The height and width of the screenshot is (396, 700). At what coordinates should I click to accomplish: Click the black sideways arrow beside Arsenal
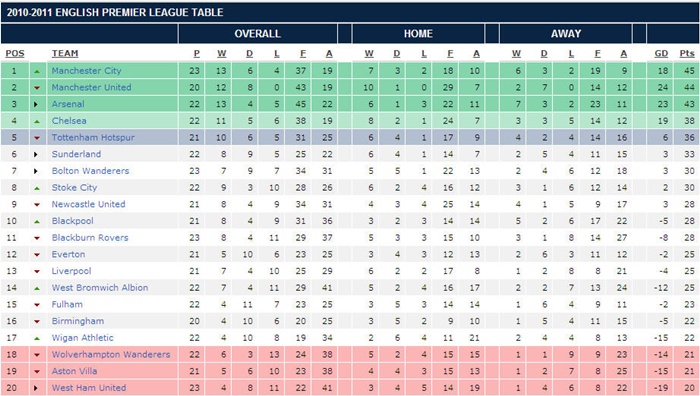36,104
